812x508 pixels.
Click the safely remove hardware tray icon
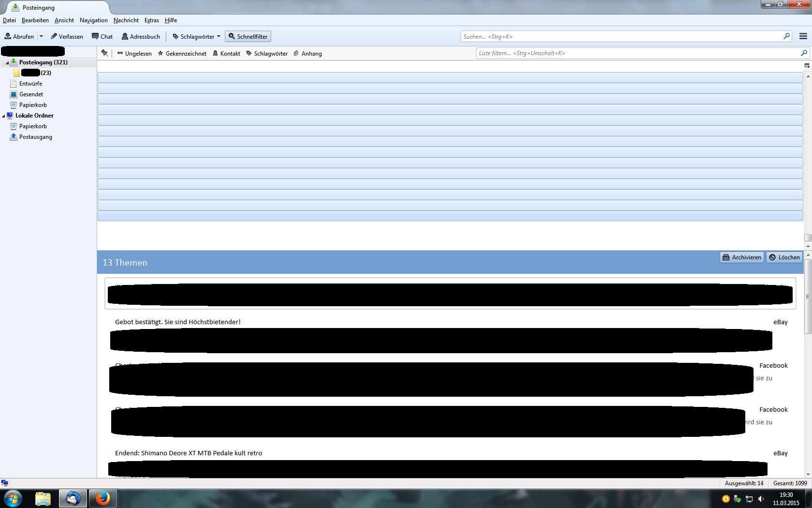coord(738,499)
